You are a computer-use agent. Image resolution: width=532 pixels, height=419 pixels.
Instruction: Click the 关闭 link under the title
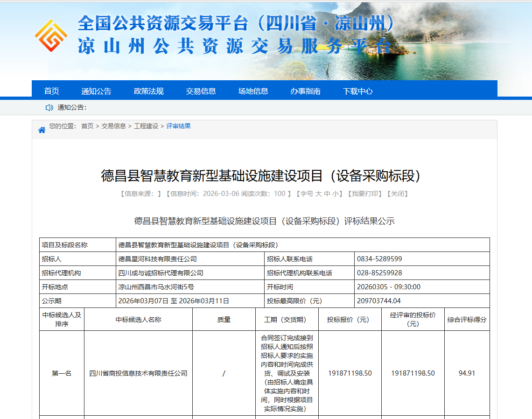pyautogui.click(x=398, y=194)
